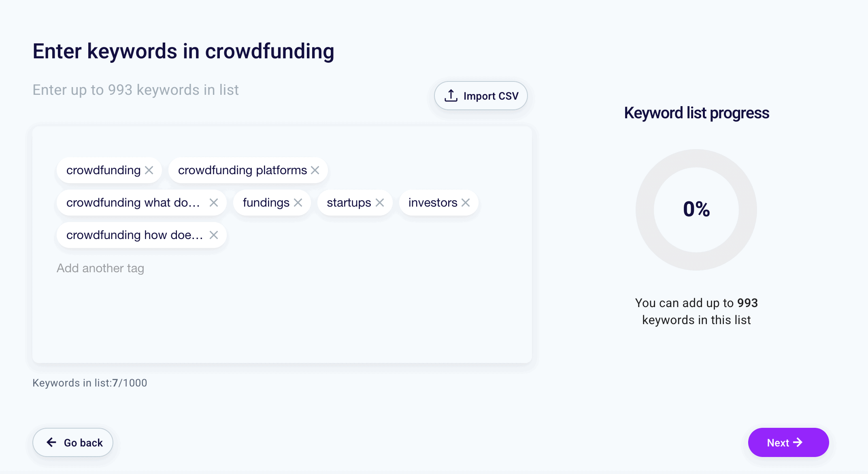Click the upload icon in Import CSV
Viewport: 868px width, 474px height.
coord(451,96)
